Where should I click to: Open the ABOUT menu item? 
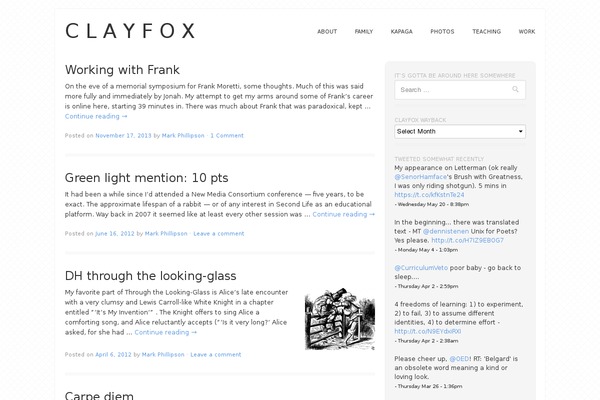tap(327, 31)
